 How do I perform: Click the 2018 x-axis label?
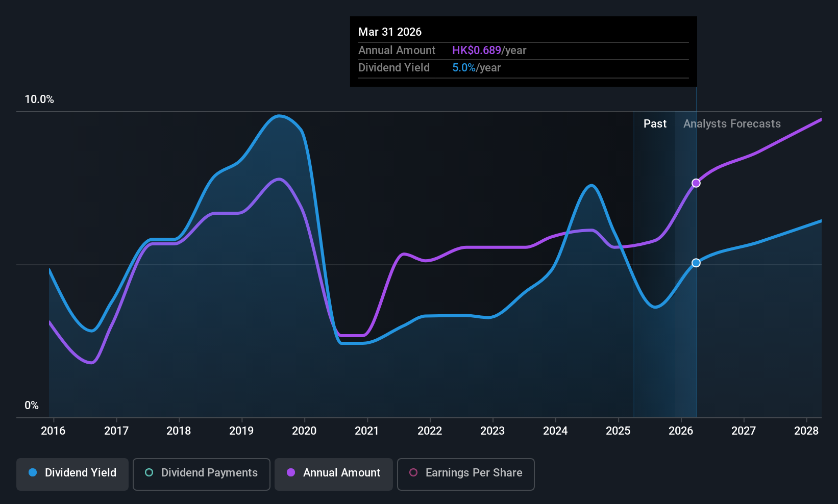[179, 431]
